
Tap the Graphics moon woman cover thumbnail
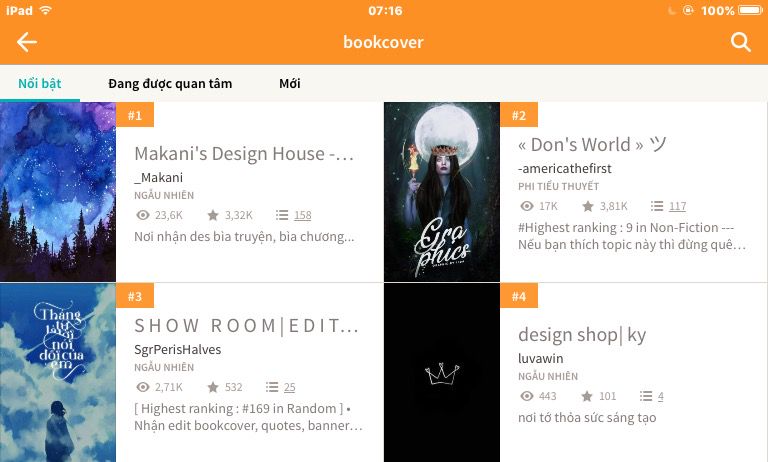(442, 192)
